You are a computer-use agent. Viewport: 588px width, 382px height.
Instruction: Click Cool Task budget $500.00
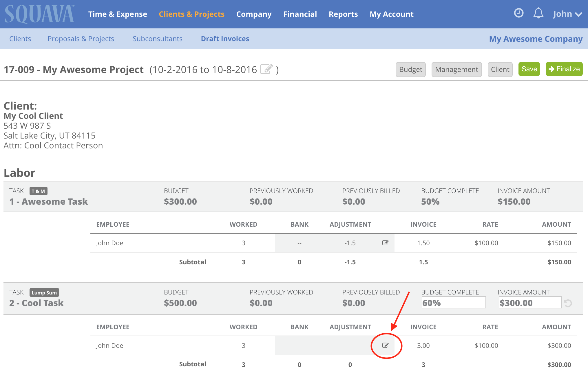(180, 303)
